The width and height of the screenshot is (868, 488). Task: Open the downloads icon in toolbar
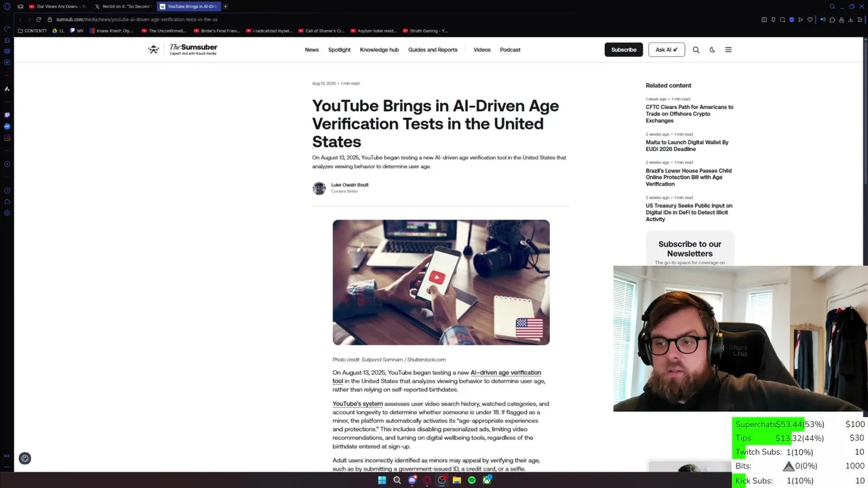850,20
